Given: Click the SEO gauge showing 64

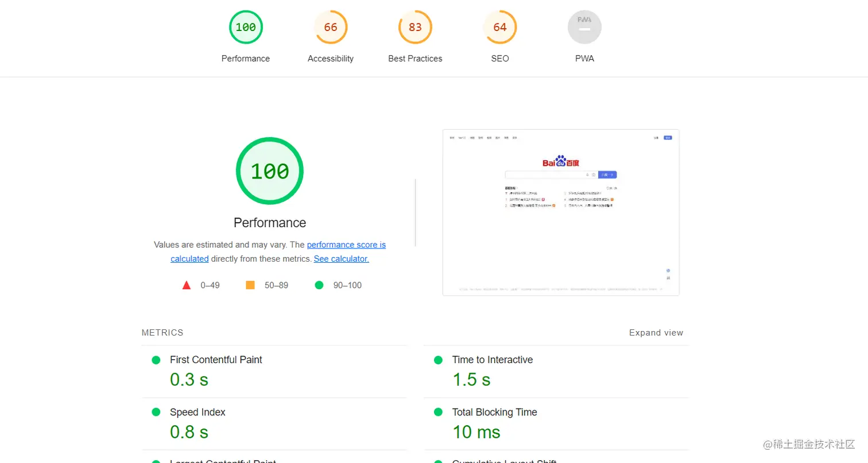Looking at the screenshot, I should click(x=500, y=27).
